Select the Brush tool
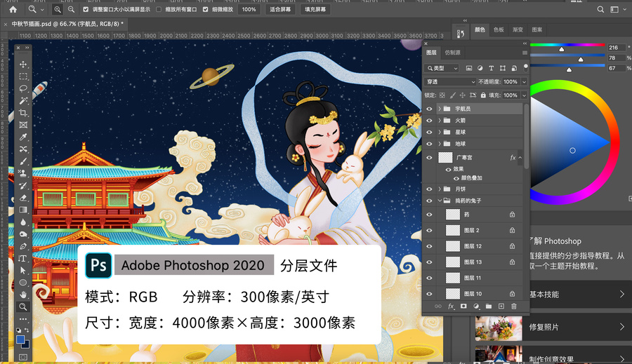 tap(23, 161)
